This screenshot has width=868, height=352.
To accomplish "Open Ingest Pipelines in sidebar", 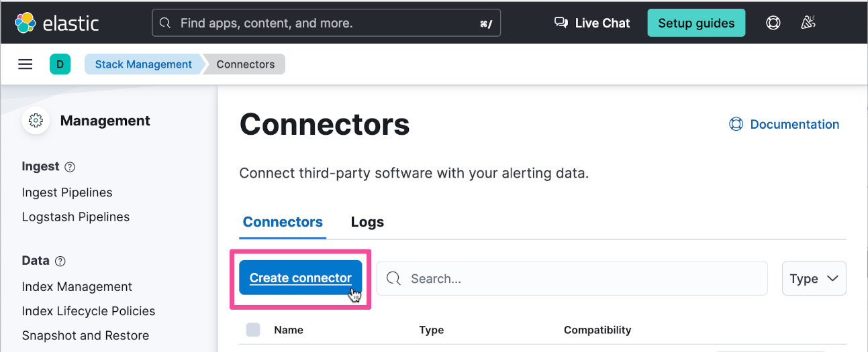I will tap(67, 192).
